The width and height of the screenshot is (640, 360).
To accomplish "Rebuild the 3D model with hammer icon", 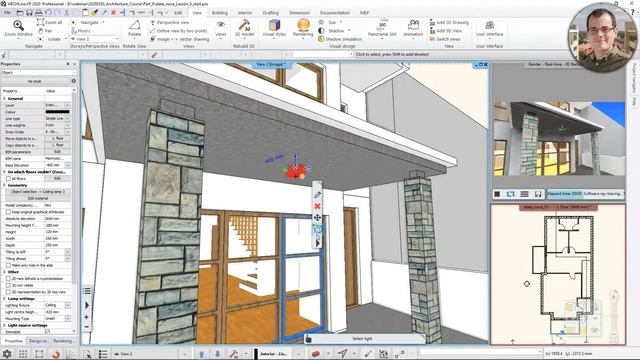I will click(244, 25).
